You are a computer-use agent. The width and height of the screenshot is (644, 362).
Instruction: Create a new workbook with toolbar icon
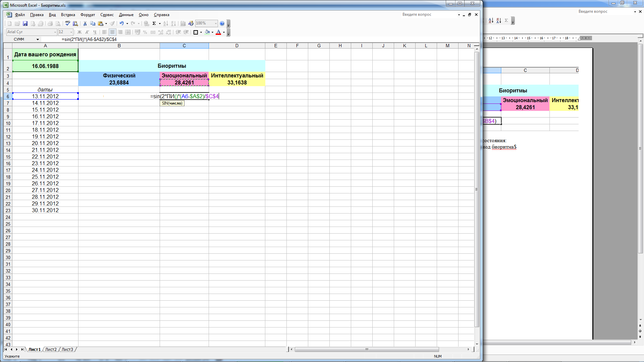(x=9, y=23)
